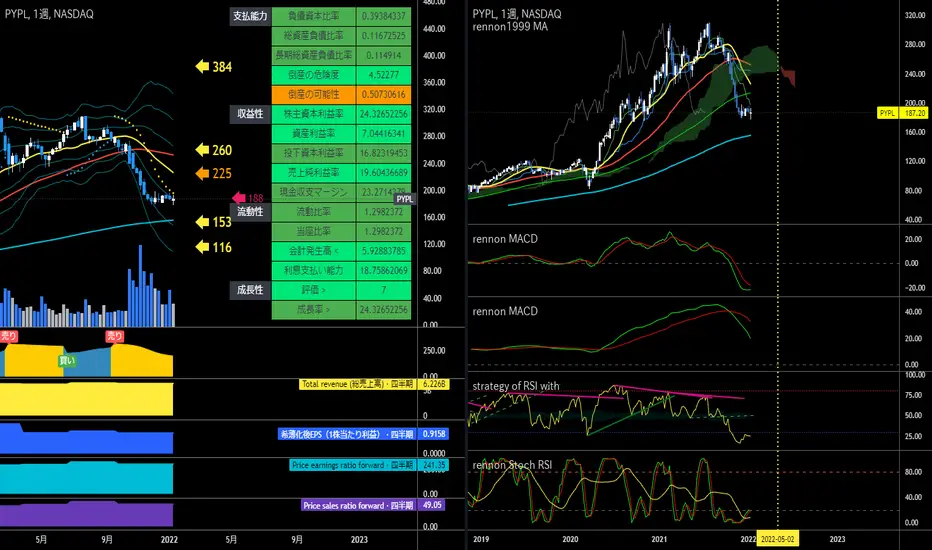Click the 投下資本利益率 row label

click(314, 153)
